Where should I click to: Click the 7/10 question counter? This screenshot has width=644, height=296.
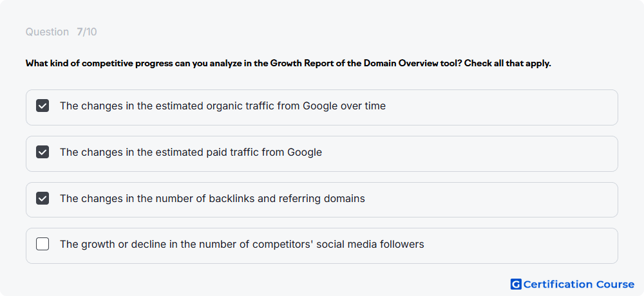coord(87,32)
